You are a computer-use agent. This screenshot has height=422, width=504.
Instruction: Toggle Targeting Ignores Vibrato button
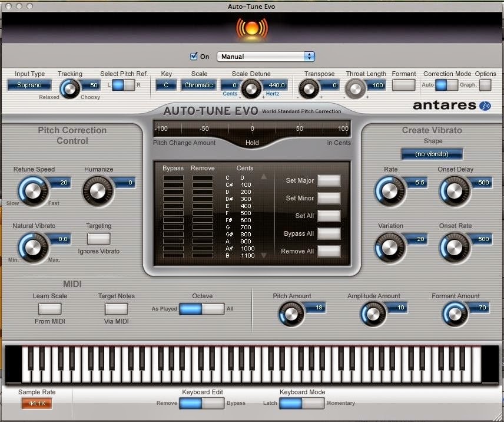pyautogui.click(x=99, y=239)
